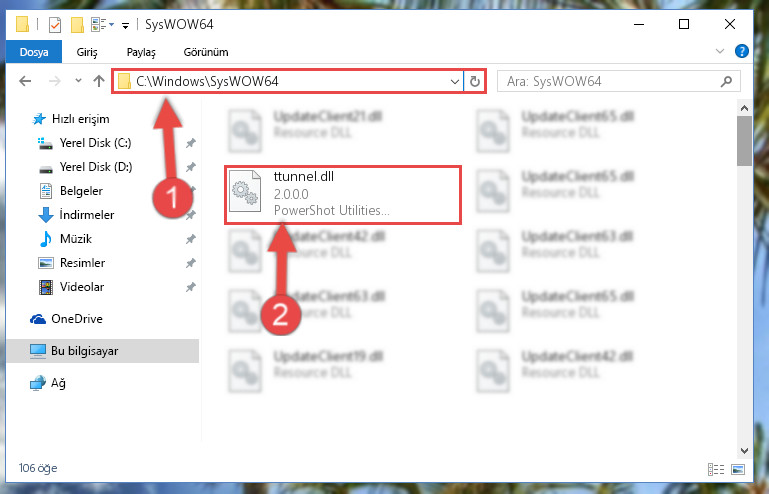Select the ttunnel.dll file

pyautogui.click(x=343, y=194)
